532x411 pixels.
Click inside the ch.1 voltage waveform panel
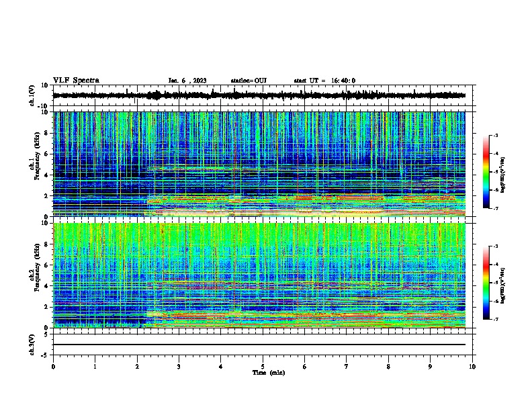click(x=264, y=95)
